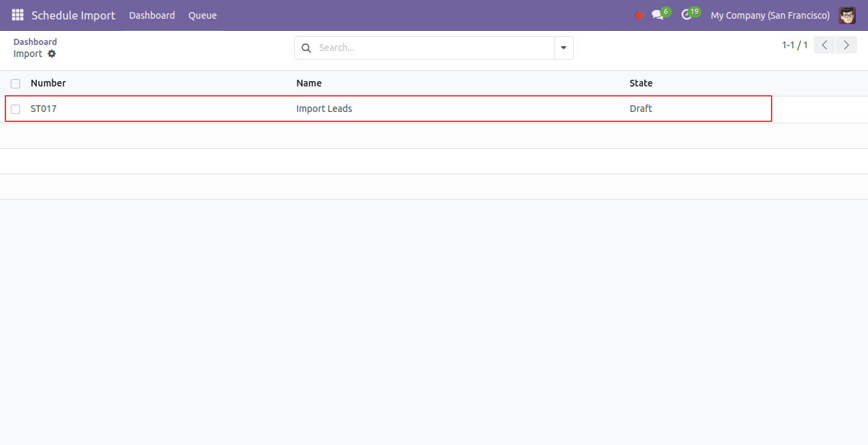Image resolution: width=868 pixels, height=445 pixels.
Task: Open My Company (San Francisco) company switcher
Action: tap(770, 15)
